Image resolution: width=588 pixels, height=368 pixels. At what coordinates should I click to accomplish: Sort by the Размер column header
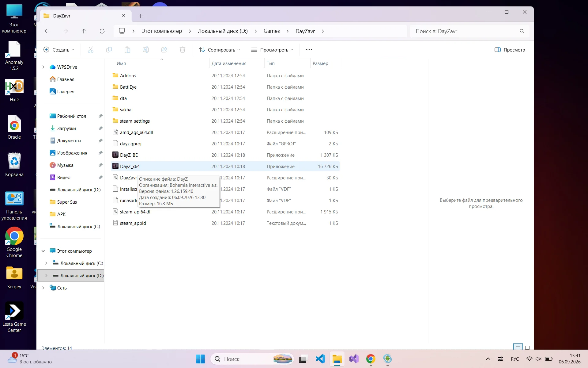325,63
